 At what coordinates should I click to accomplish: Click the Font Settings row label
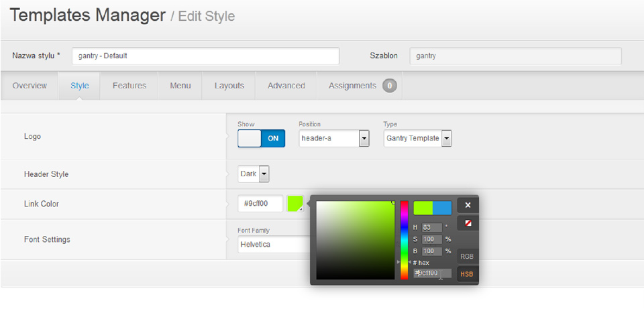[x=47, y=239]
